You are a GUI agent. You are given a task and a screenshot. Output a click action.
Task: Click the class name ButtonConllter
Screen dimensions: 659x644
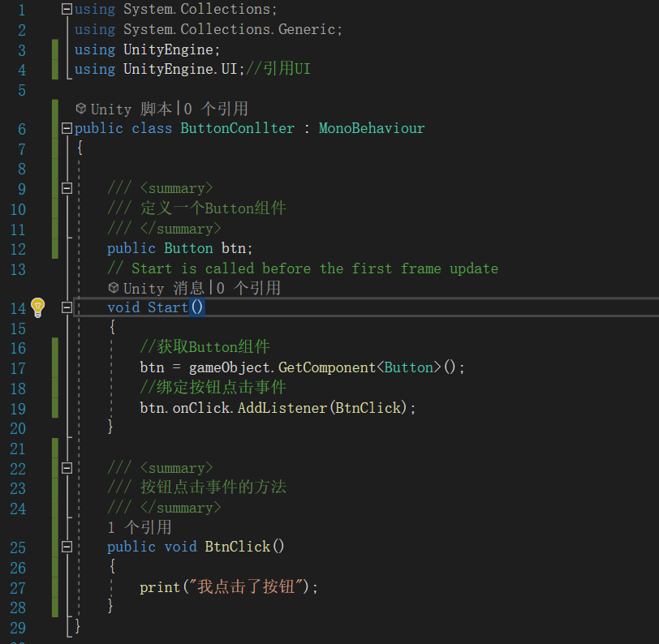[x=238, y=128]
